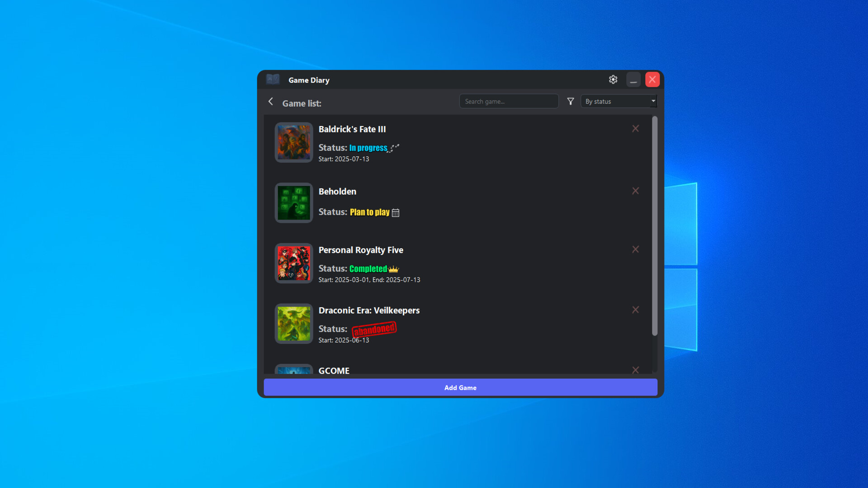The width and height of the screenshot is (868, 488).
Task: Click the Baldrick's Fate III cover art
Action: (x=293, y=142)
